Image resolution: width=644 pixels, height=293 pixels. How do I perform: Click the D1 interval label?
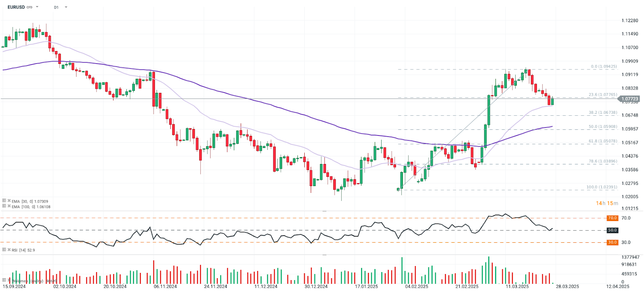[x=56, y=7]
